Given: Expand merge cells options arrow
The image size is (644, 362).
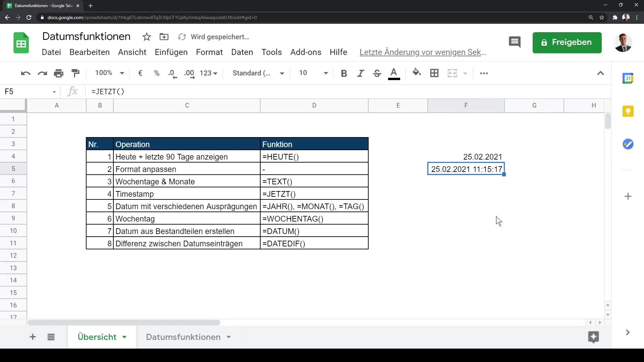Looking at the screenshot, I should point(465,73).
